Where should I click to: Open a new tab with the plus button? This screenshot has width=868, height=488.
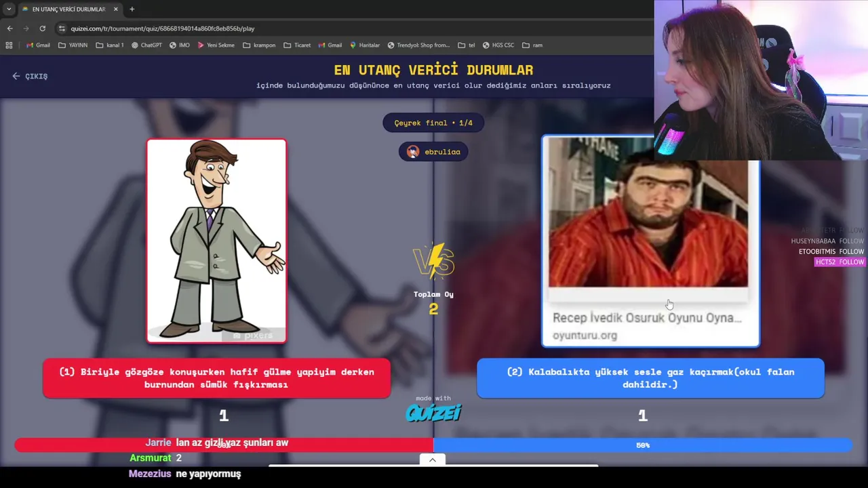pyautogui.click(x=132, y=9)
